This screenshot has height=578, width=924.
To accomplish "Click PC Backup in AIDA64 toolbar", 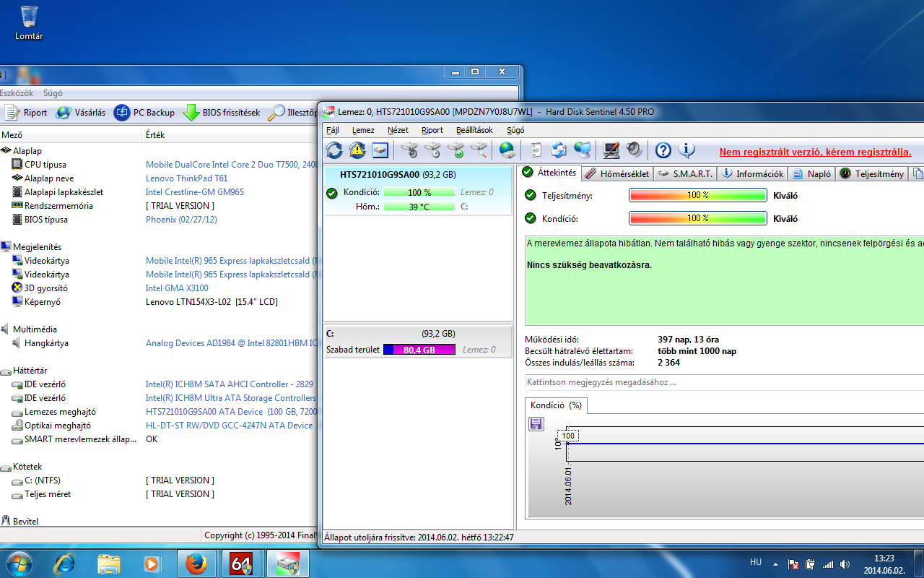I will tap(144, 113).
